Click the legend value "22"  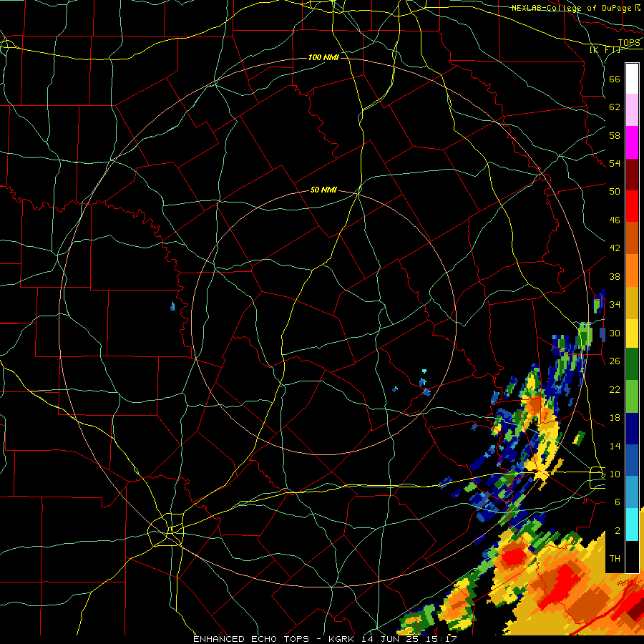click(615, 389)
